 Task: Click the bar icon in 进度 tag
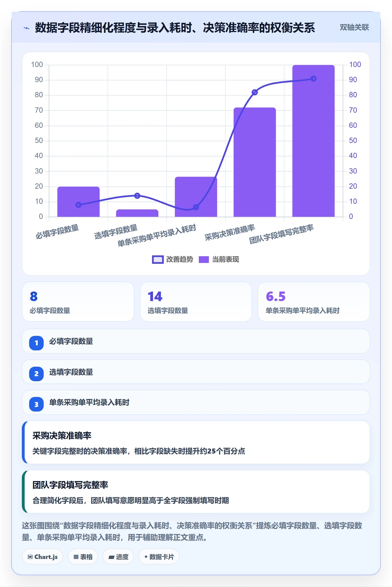click(111, 557)
